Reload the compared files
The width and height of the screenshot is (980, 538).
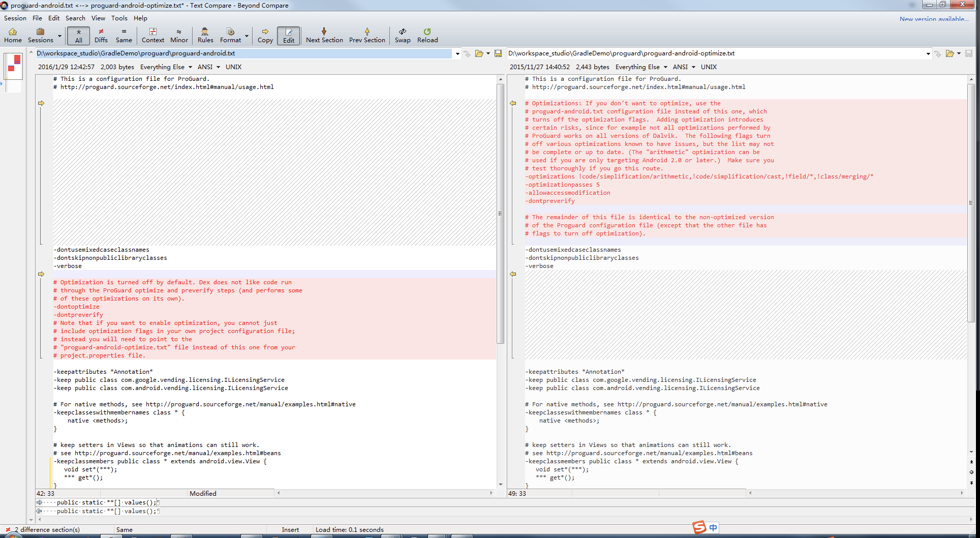click(427, 36)
